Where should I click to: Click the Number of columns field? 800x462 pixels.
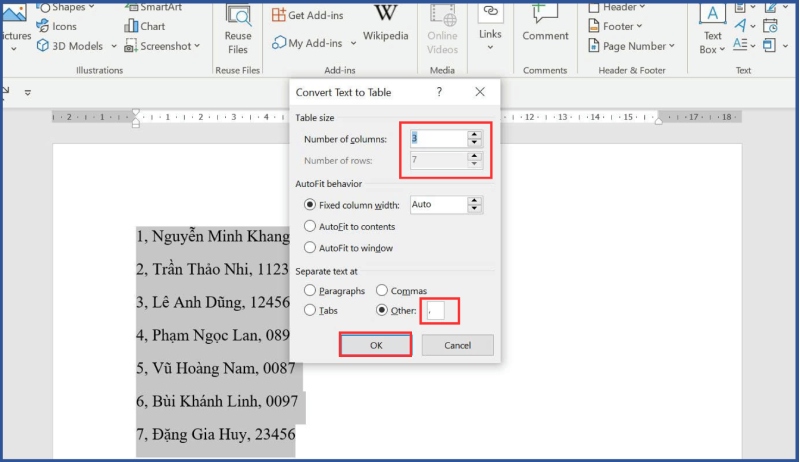tap(437, 139)
